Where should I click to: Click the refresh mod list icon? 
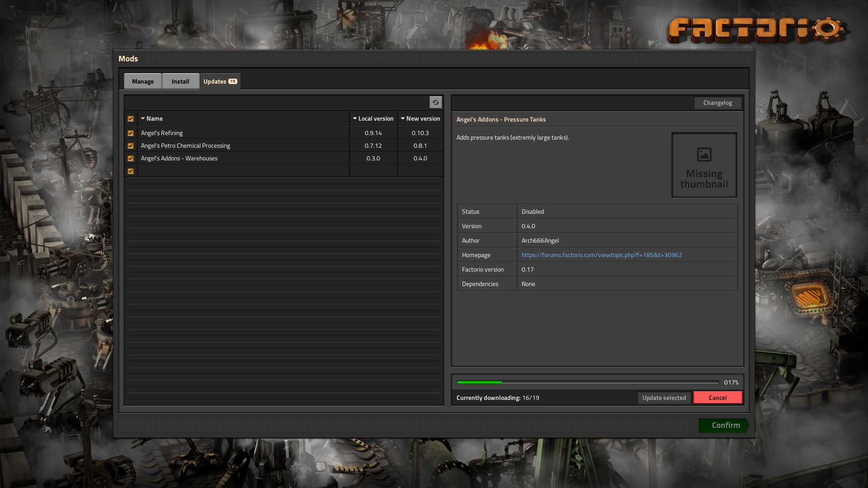click(x=435, y=103)
